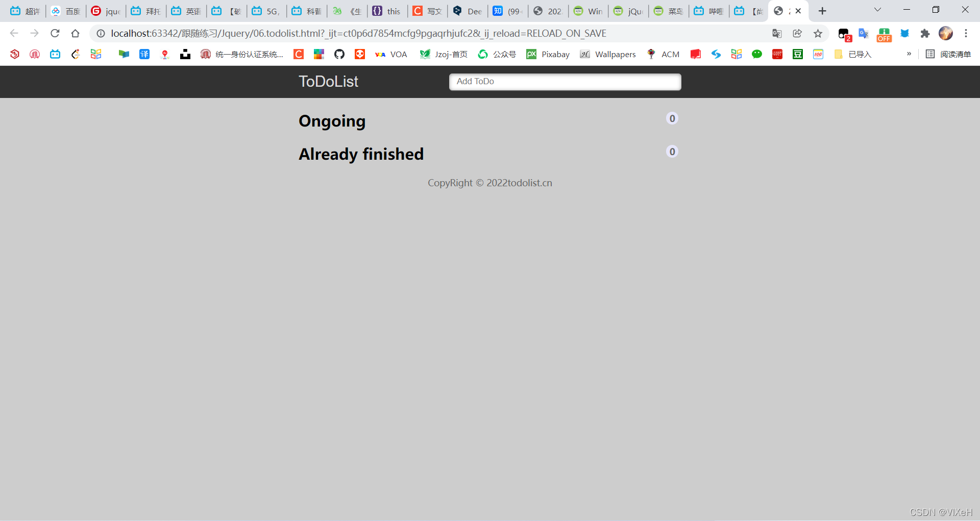Open the VOA bookmark

391,54
